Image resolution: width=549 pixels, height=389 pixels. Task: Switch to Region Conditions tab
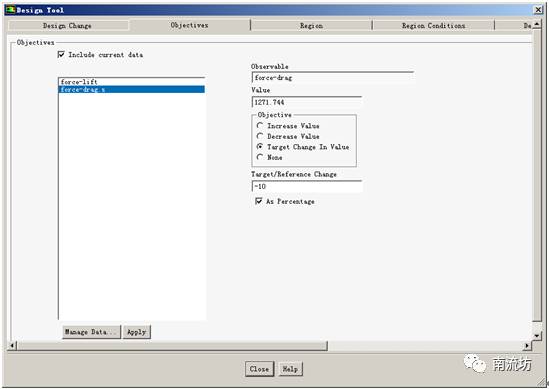tap(433, 26)
